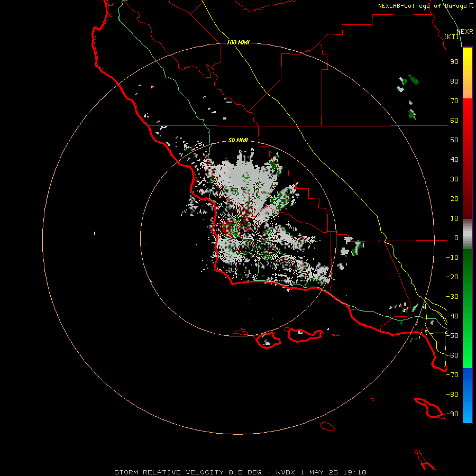Click the -90 value on velocity scale
The height and width of the screenshot is (476, 476).
[x=452, y=414]
